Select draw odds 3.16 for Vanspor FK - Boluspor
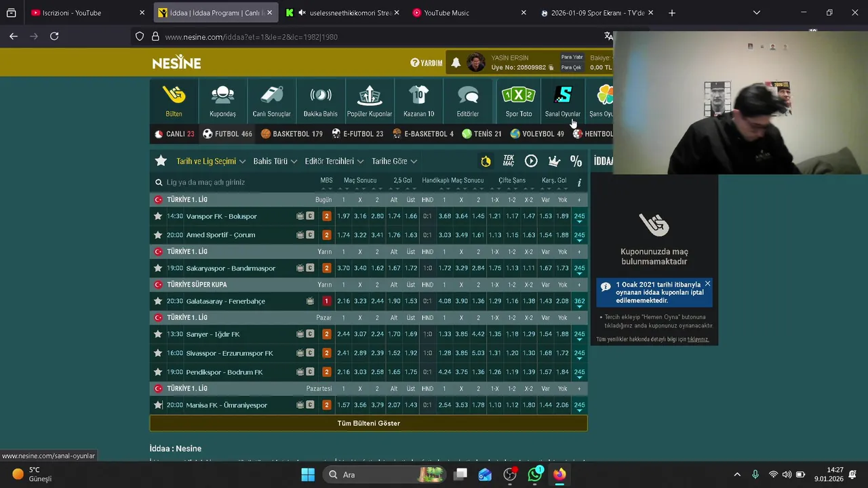The image size is (868, 488). pos(360,216)
